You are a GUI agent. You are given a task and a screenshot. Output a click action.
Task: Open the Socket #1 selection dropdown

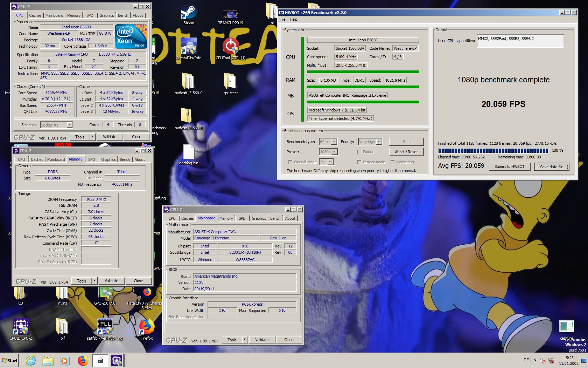56,125
